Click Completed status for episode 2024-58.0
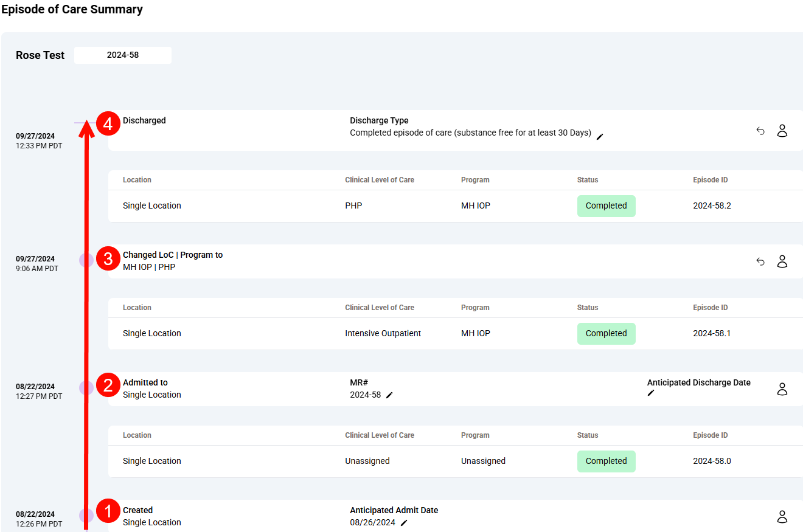Image resolution: width=803 pixels, height=532 pixels. pyautogui.click(x=606, y=461)
